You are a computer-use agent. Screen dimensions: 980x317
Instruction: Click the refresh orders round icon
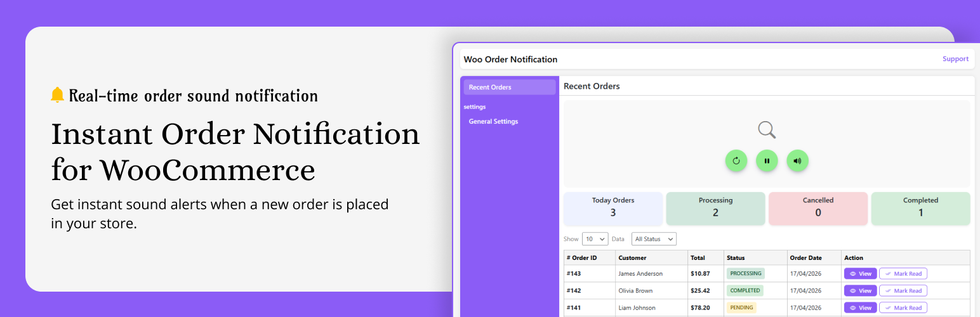[x=736, y=161]
